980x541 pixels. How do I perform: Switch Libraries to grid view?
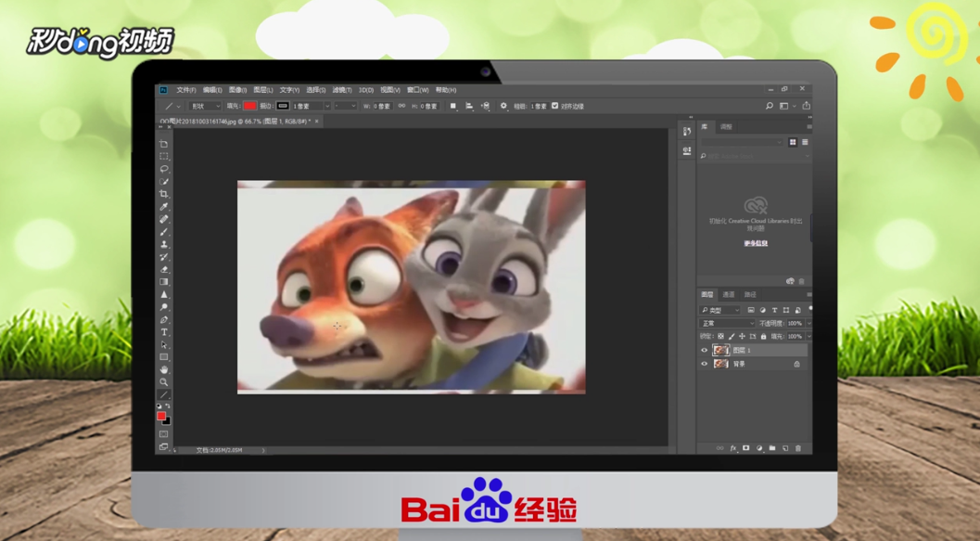point(793,143)
